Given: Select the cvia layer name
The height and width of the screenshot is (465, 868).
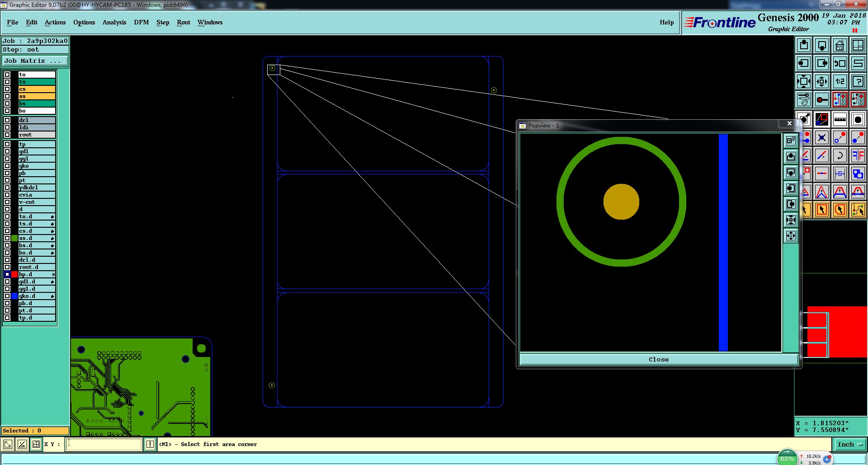Looking at the screenshot, I should 37,195.
